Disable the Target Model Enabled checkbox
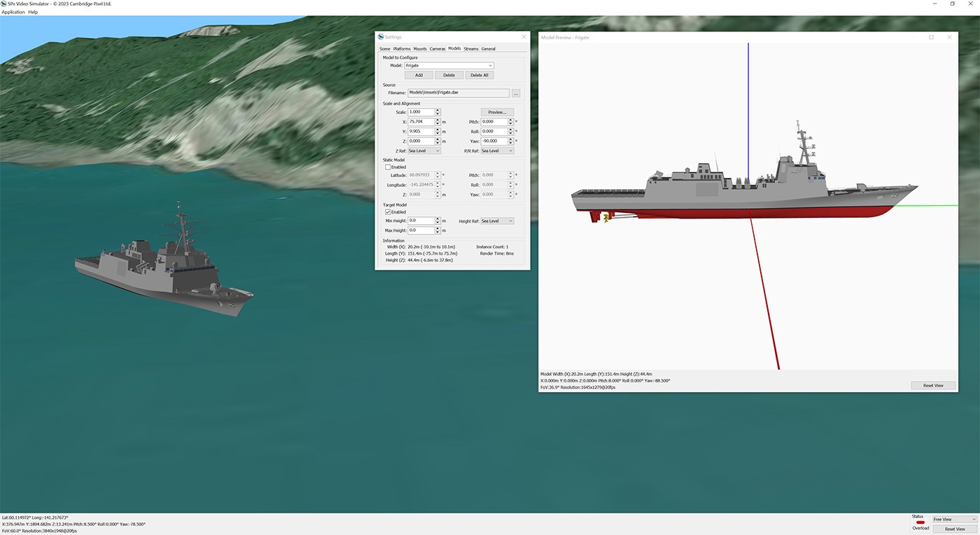 pyautogui.click(x=388, y=211)
